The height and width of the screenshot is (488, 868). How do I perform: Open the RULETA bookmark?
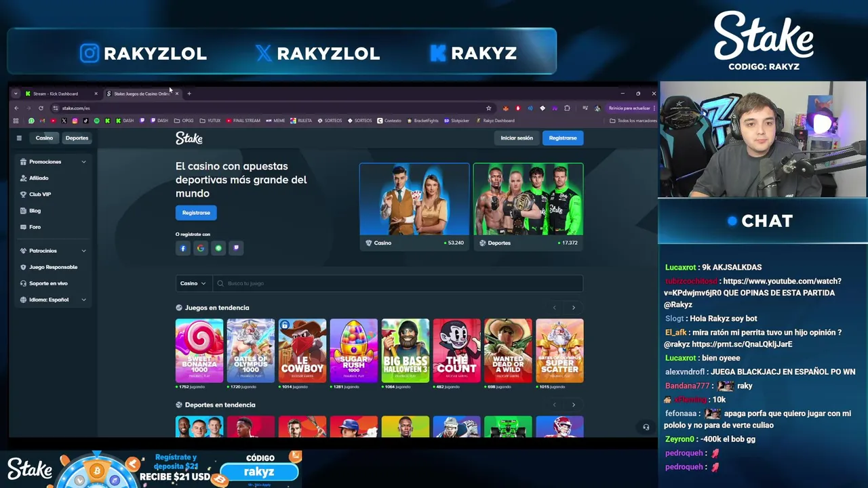pyautogui.click(x=300, y=121)
